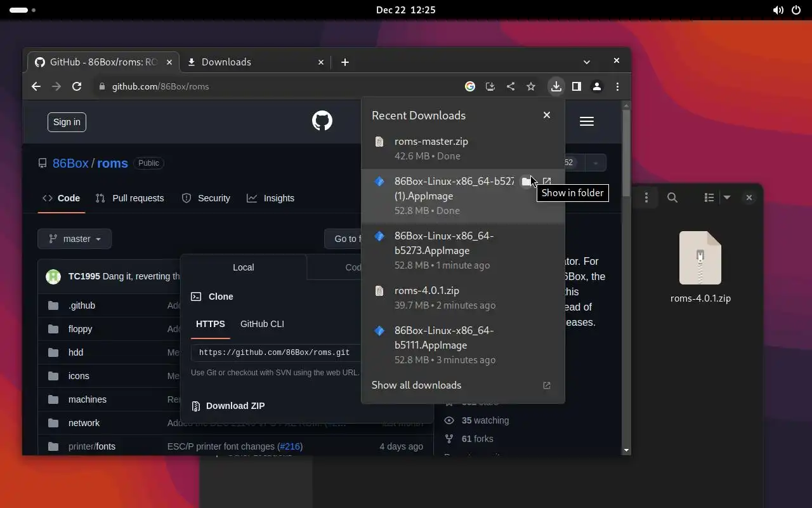Click the browser back arrow
The height and width of the screenshot is (508, 812).
point(36,86)
